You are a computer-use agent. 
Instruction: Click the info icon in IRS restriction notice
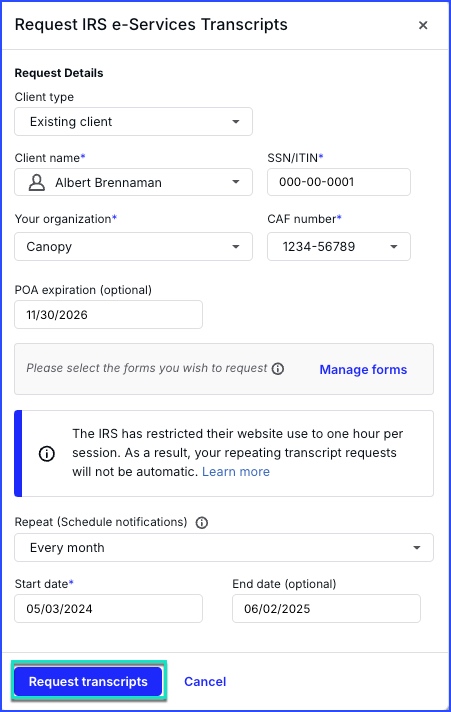47,453
